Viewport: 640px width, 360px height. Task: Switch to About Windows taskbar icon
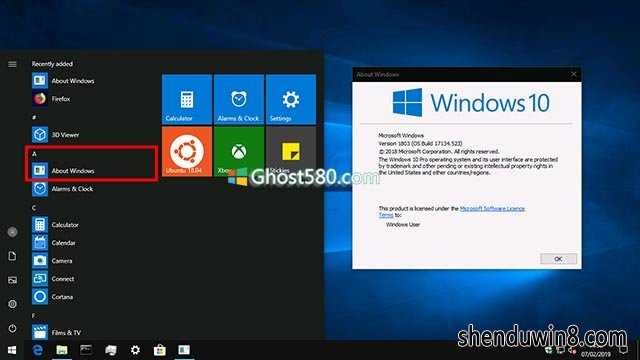(x=184, y=350)
